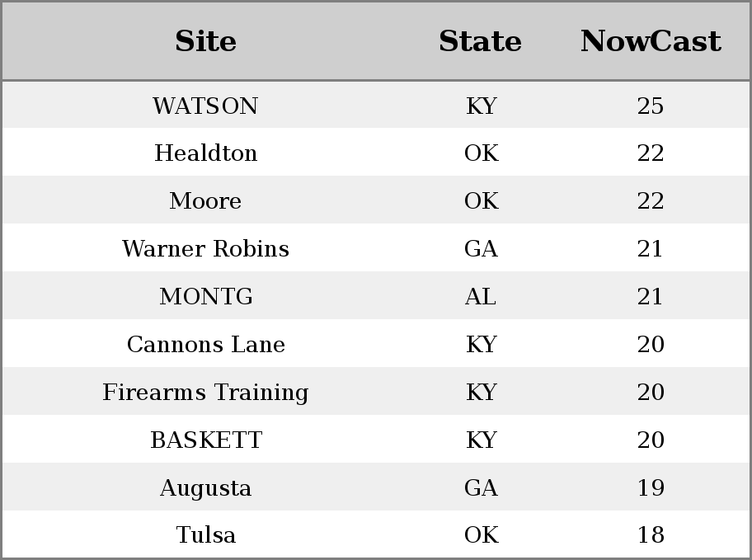Click the KY state for WATSON
This screenshot has height=560, width=752.
[x=481, y=106]
